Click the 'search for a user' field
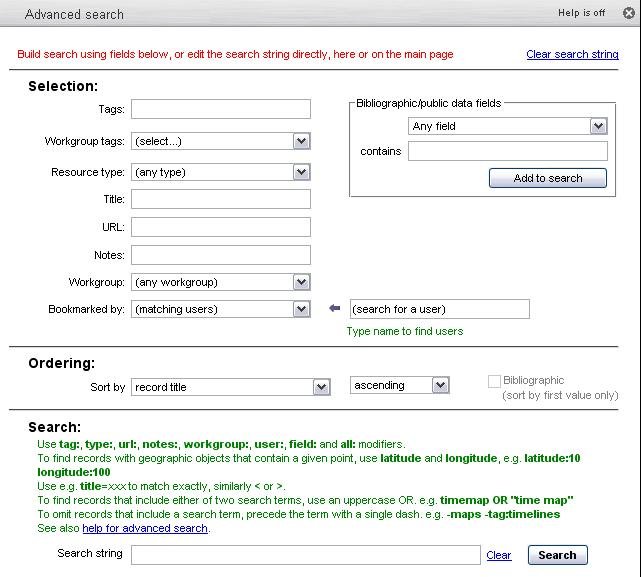This screenshot has height=577, width=641. [x=439, y=309]
